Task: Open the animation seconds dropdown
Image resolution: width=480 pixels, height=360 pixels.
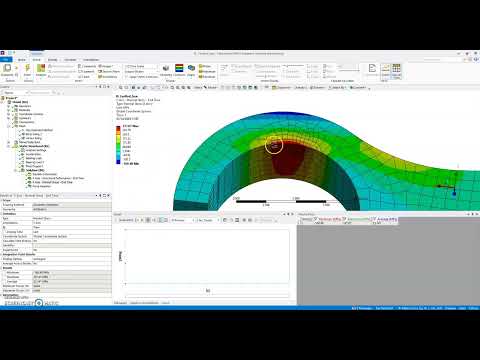Action: [208, 220]
